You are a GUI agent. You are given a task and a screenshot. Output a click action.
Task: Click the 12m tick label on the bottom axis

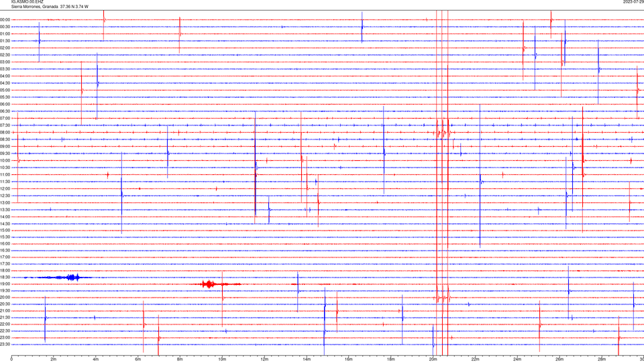tap(264, 359)
